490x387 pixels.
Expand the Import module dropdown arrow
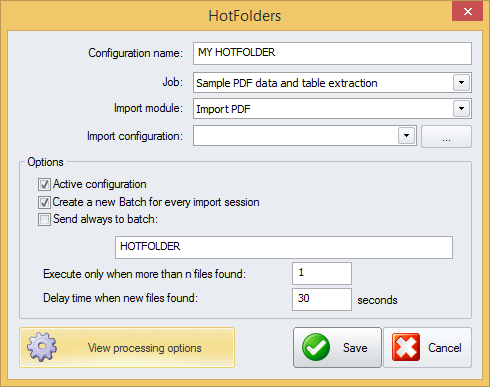pyautogui.click(x=461, y=109)
